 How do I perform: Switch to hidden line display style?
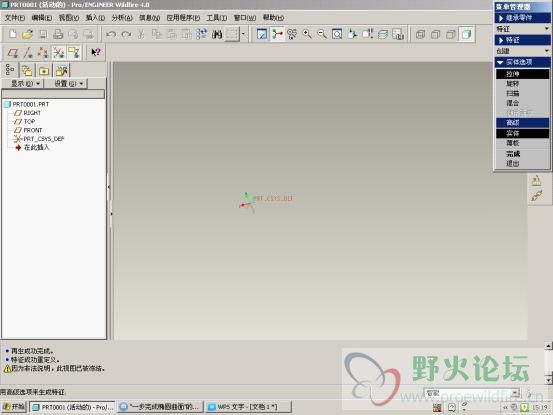(x=436, y=34)
